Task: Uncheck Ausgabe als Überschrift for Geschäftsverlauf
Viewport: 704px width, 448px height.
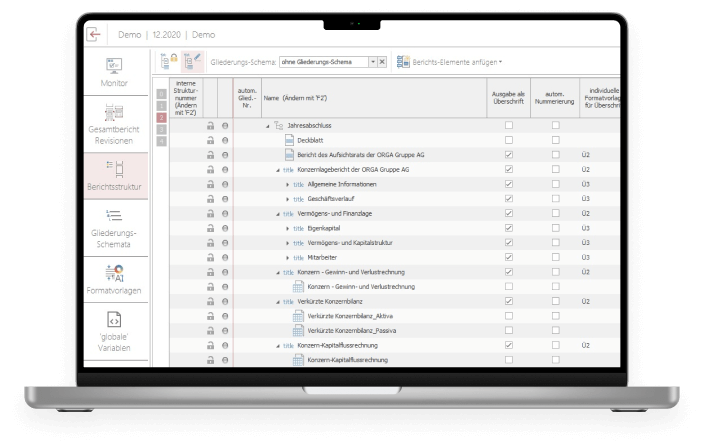Action: tap(509, 198)
